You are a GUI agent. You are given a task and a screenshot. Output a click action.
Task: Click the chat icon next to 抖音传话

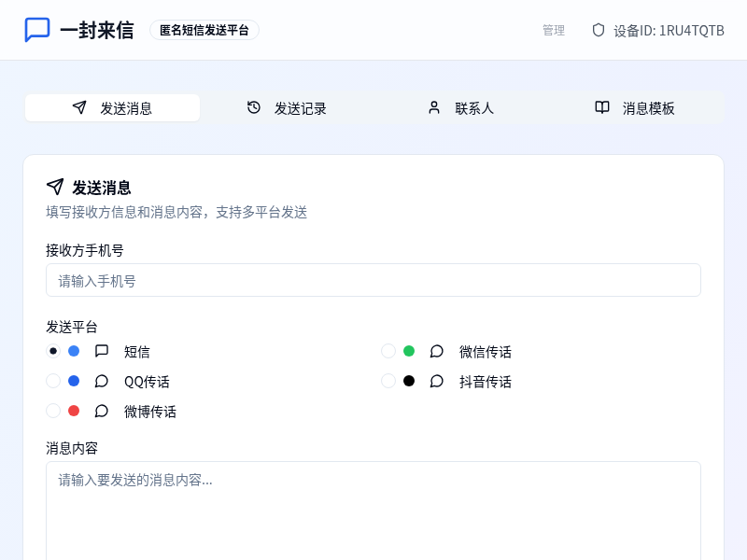436,382
